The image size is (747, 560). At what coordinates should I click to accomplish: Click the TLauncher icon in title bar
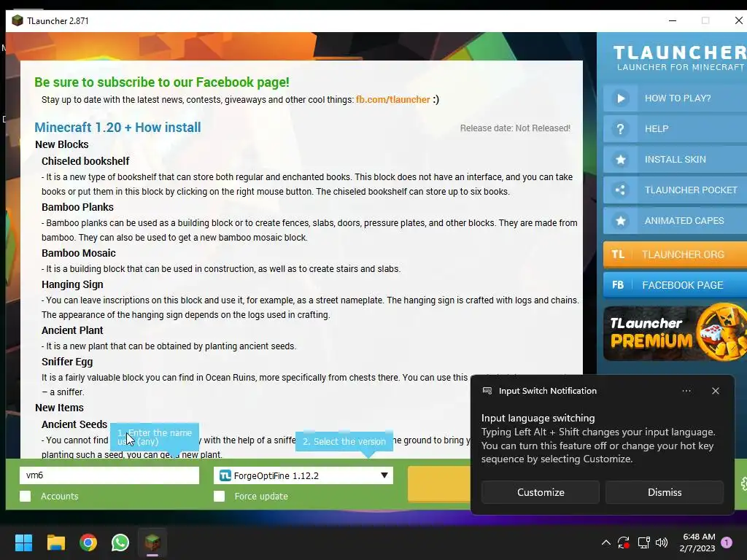coord(18,20)
